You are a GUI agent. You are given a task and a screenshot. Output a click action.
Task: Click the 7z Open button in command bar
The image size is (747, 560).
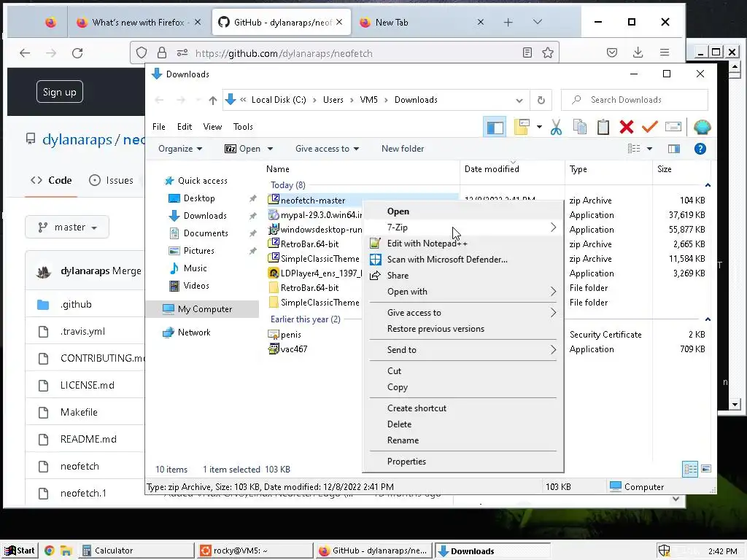click(x=242, y=149)
